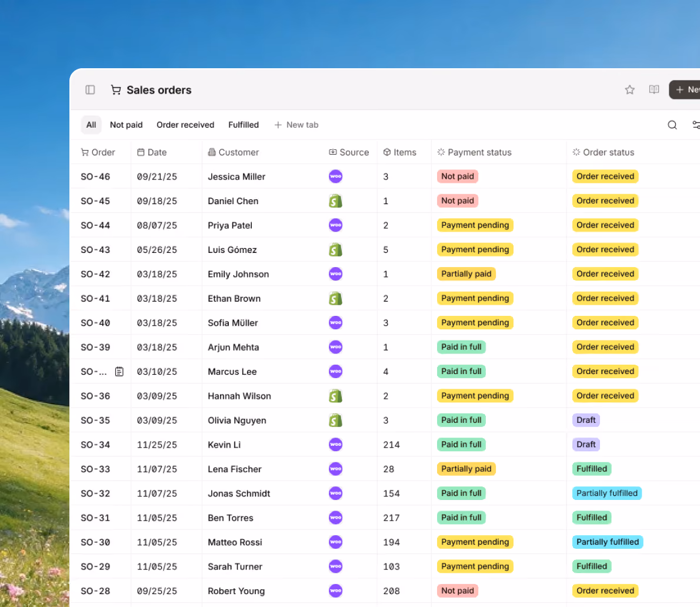Click WooCommerce source icon for Jonas Schmidt
This screenshot has width=700, height=607.
(336, 493)
